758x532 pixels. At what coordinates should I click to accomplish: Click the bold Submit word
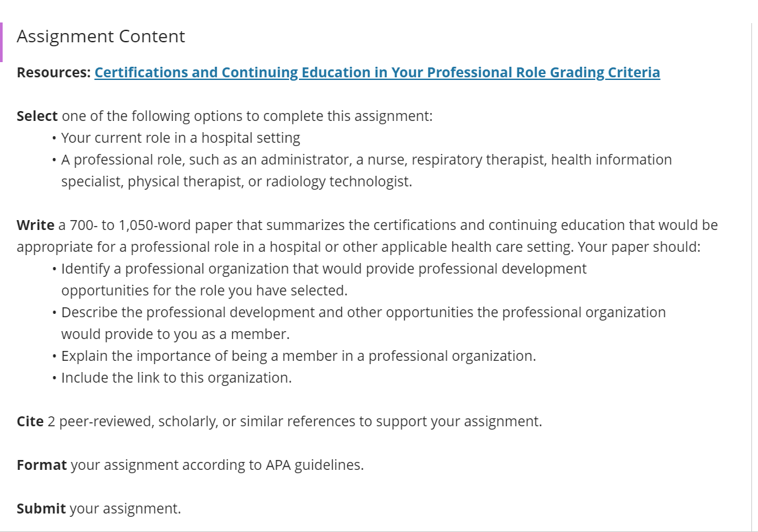click(x=41, y=509)
